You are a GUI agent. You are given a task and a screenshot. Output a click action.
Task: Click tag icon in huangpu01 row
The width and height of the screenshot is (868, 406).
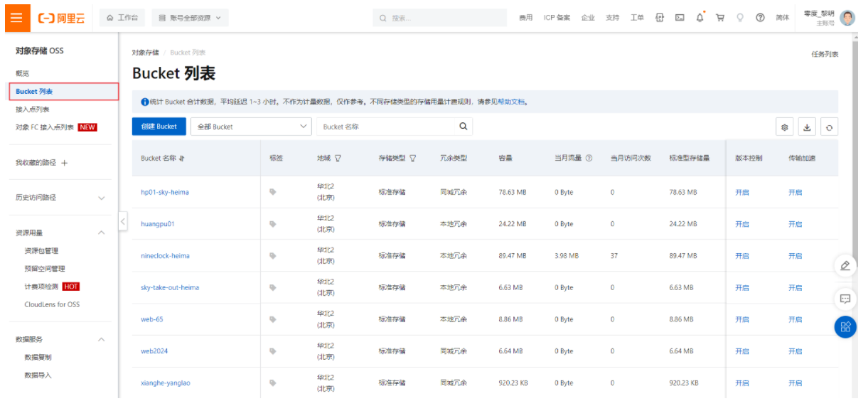tap(272, 224)
